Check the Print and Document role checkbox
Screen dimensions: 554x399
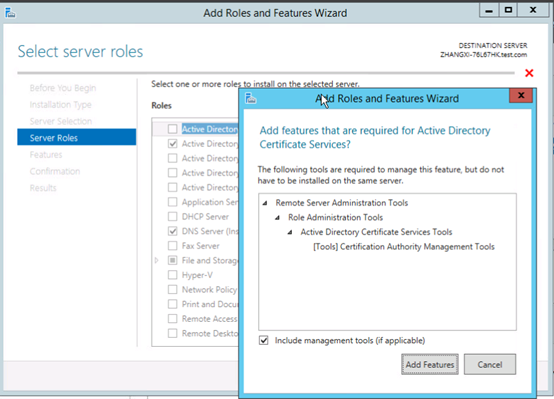click(x=172, y=304)
